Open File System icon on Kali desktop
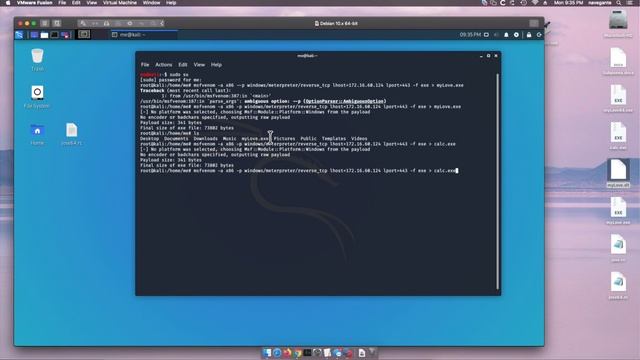640x360 pixels. pos(37,97)
